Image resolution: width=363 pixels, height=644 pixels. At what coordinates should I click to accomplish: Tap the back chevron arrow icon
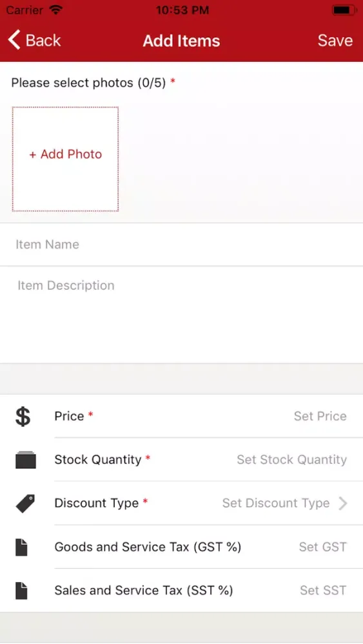click(14, 40)
